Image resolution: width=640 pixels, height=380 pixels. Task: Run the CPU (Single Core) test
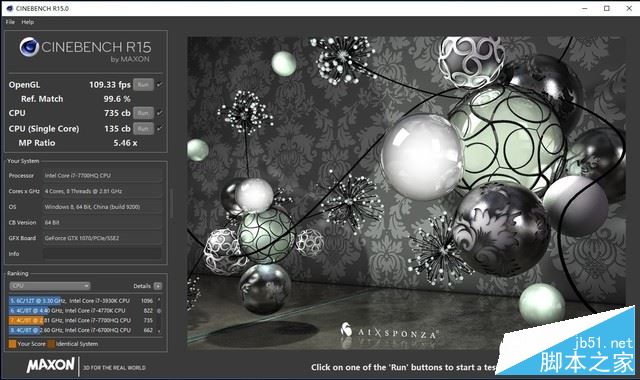pos(143,128)
